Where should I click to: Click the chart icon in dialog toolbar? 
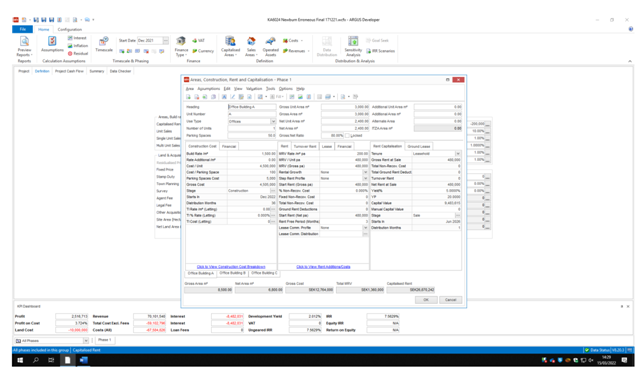click(300, 97)
